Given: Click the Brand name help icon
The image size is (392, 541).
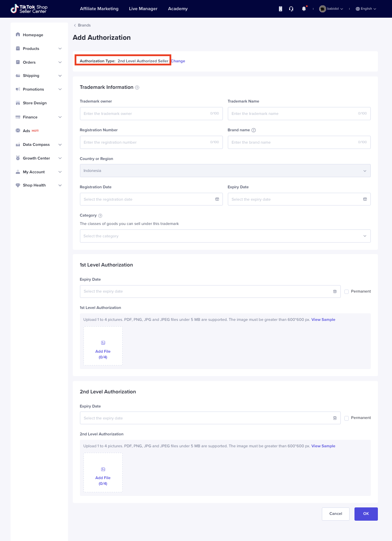Looking at the screenshot, I should [253, 130].
